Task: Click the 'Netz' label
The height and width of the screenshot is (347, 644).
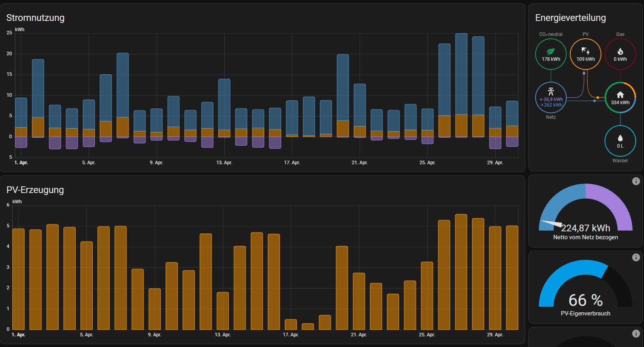Action: click(x=551, y=117)
